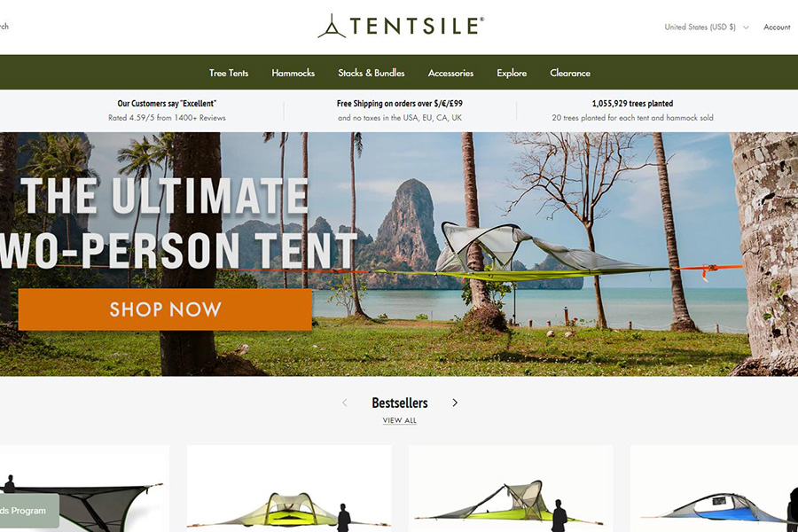Screen dimensions: 798x532
Task: Go to previous Bestsellers with left arrow
Action: tap(345, 403)
